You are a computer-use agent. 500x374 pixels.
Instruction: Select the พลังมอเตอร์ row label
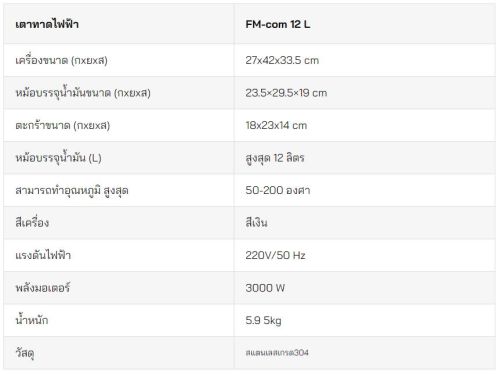(x=43, y=287)
